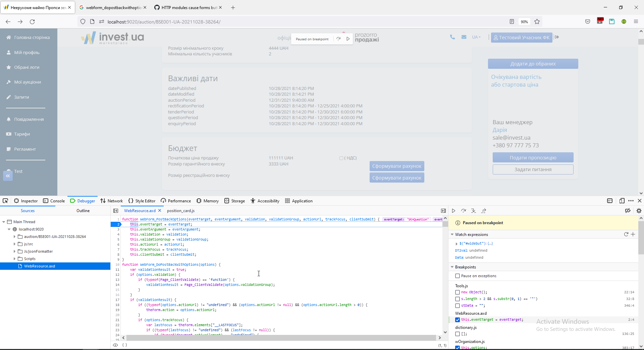Click the Step In debugger icon
644x350 pixels.
473,211
